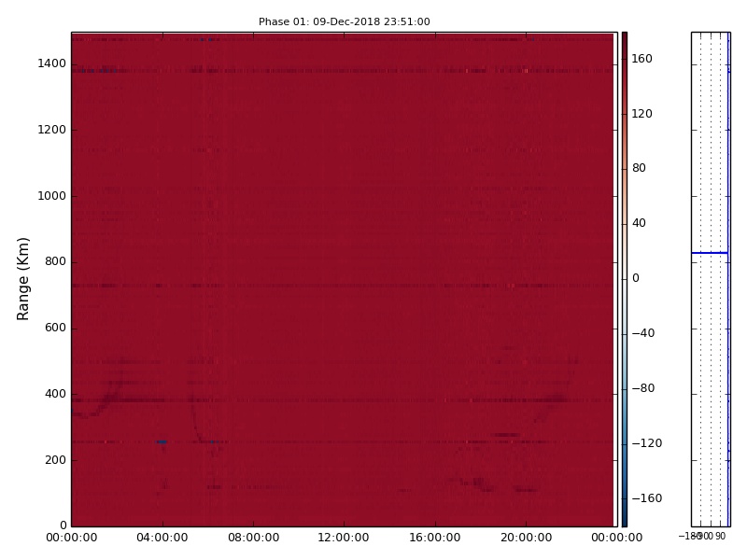The width and height of the screenshot is (747, 560).
Task: Click the colorbar label −160
Action: (647, 498)
